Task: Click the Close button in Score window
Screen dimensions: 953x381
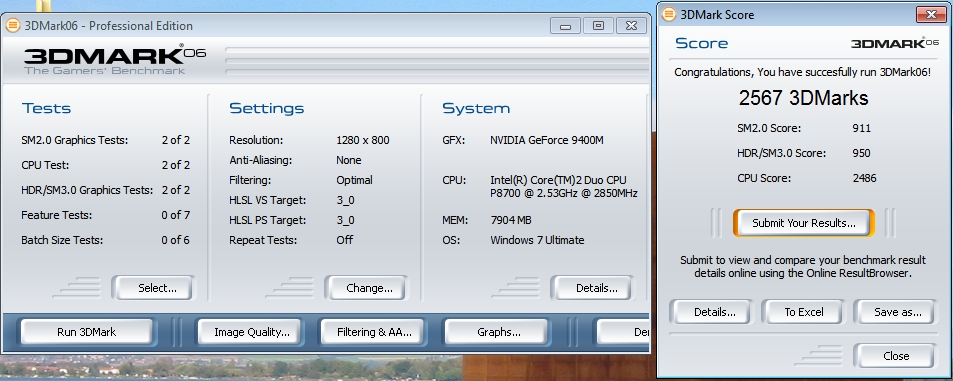Action: tap(894, 356)
